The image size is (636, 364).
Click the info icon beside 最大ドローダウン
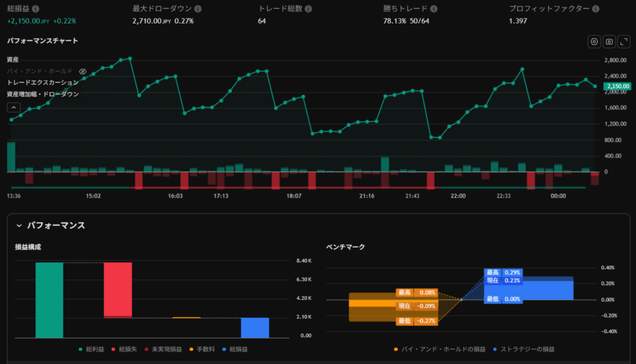pos(198,9)
